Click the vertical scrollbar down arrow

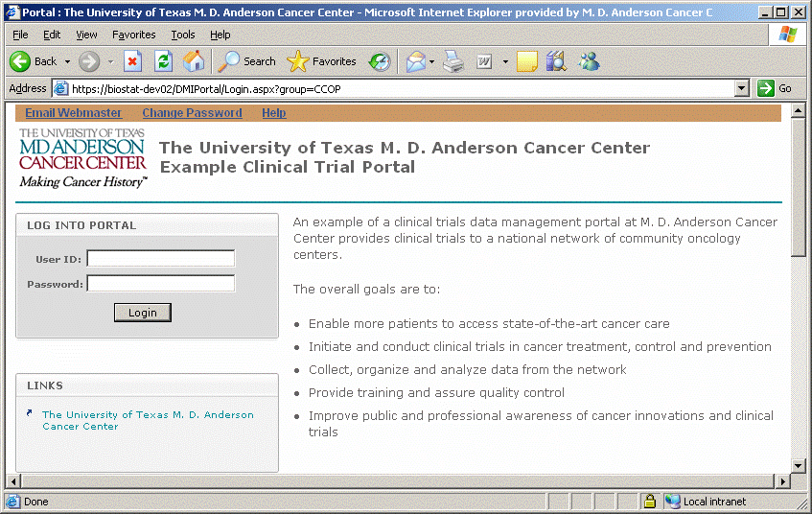coord(798,465)
